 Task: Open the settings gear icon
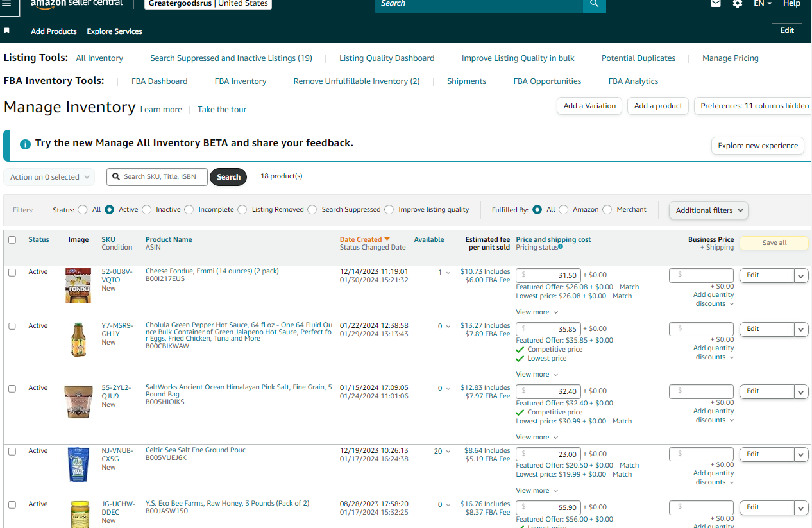coord(738,3)
